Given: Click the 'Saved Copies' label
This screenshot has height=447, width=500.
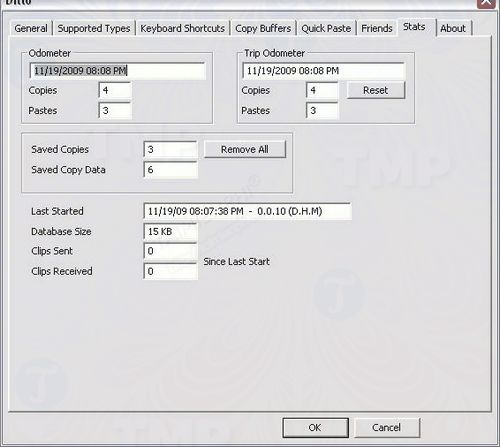Looking at the screenshot, I should [60, 149].
